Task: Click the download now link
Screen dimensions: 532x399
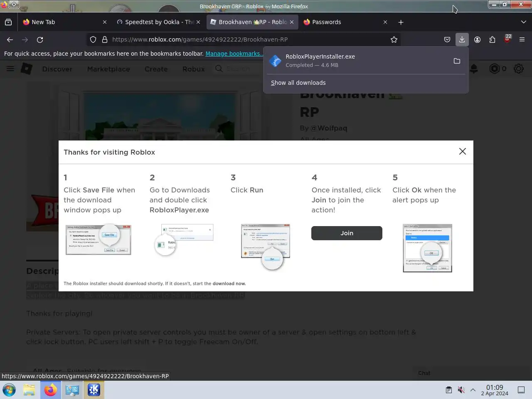Action: [x=229, y=283]
